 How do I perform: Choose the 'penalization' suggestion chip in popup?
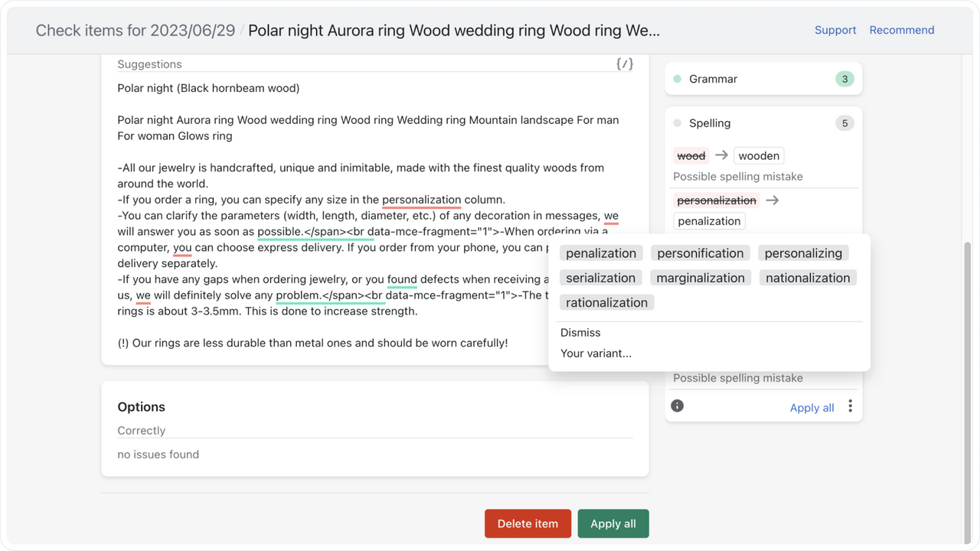[601, 253]
